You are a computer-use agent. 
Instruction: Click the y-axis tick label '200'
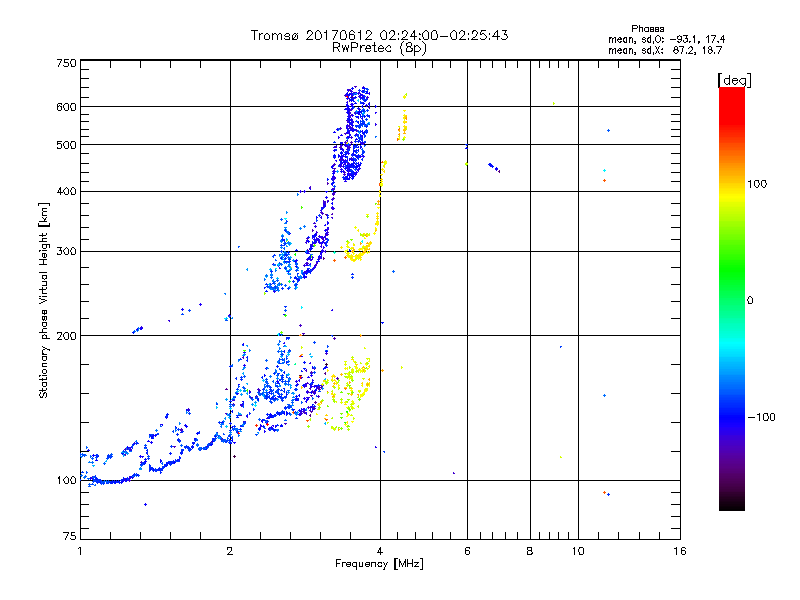[66, 336]
